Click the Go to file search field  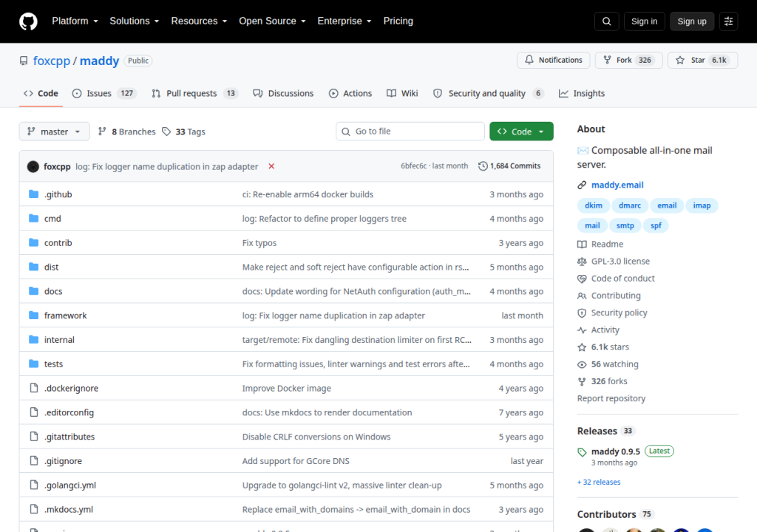[x=410, y=132]
